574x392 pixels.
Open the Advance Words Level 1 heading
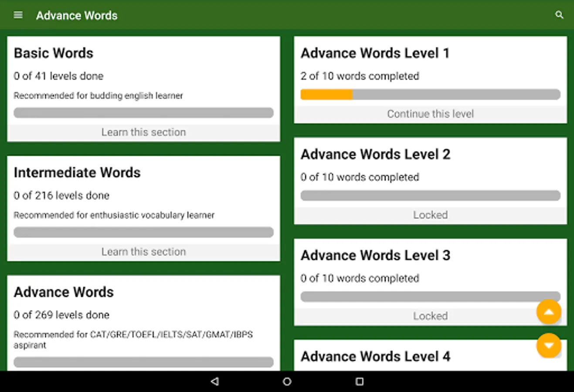[x=375, y=53]
